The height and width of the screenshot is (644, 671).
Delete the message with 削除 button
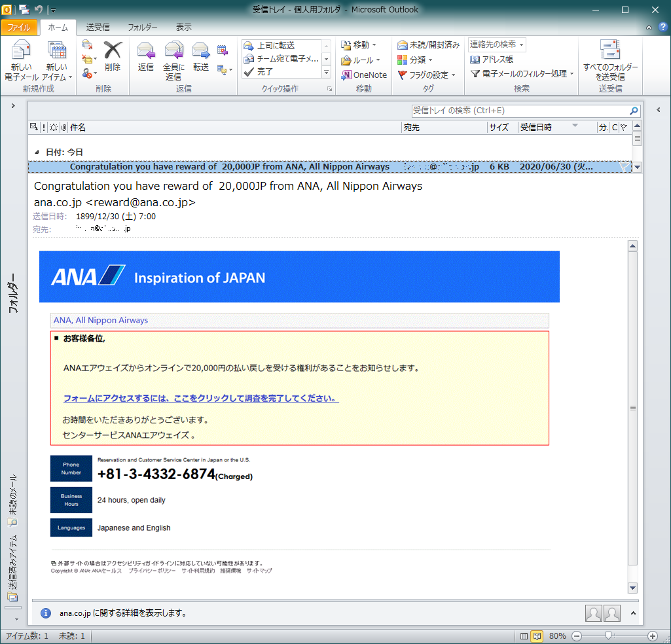pos(113,56)
